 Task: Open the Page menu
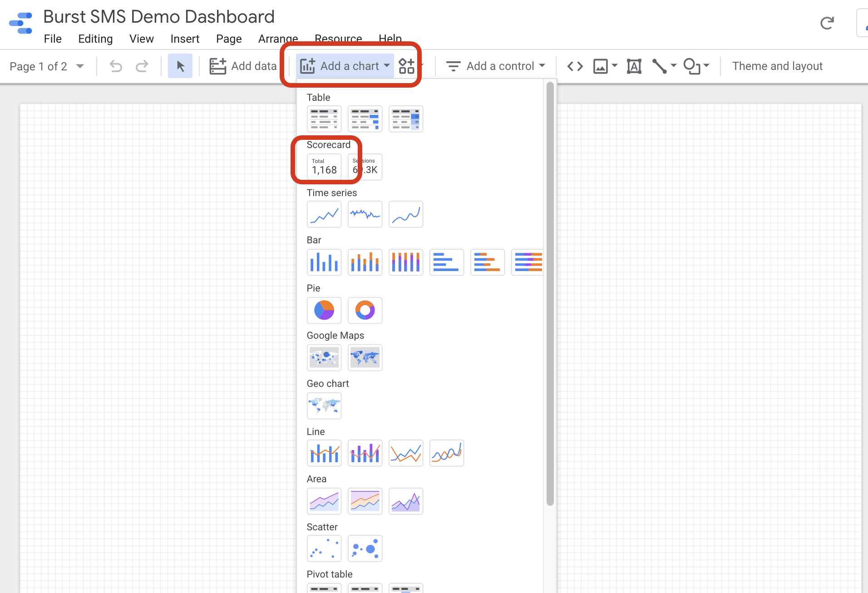pyautogui.click(x=229, y=39)
